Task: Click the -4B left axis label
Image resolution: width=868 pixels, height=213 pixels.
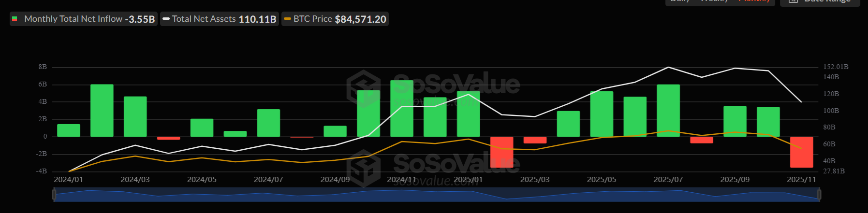Action: [x=42, y=171]
